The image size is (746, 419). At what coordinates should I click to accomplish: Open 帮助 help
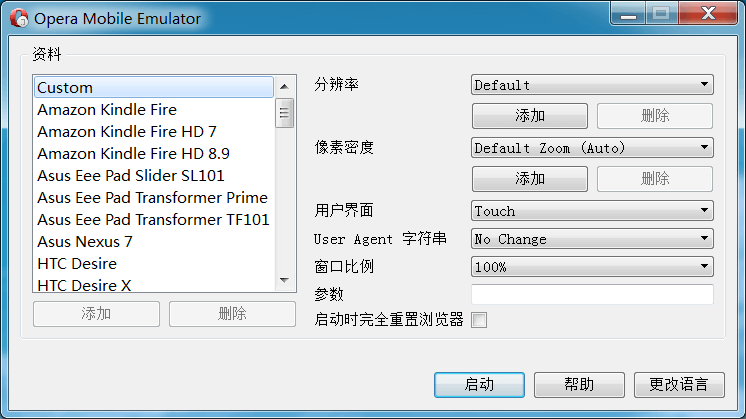pos(579,384)
